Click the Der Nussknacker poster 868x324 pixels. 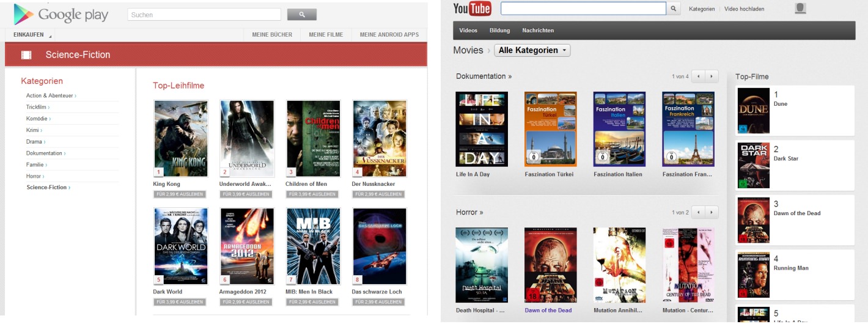click(380, 138)
